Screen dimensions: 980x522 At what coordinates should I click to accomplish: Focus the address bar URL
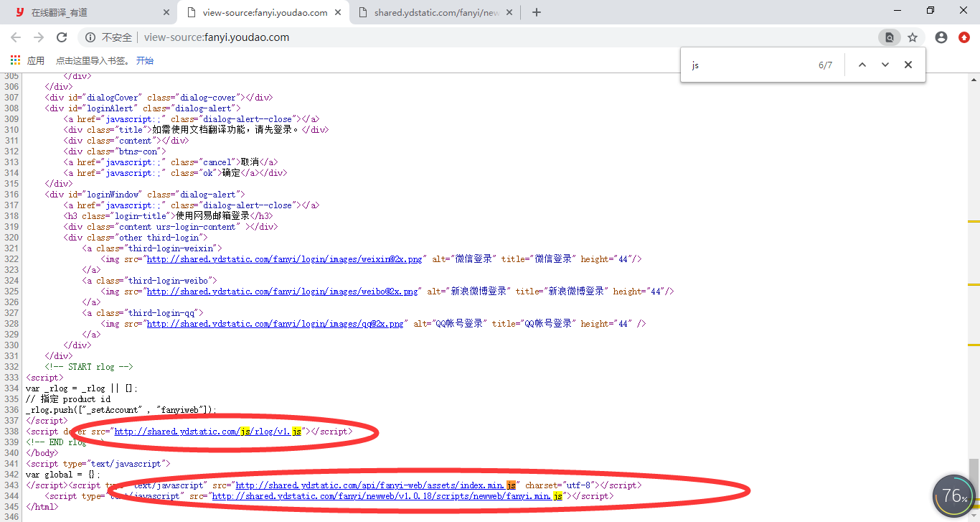(217, 37)
